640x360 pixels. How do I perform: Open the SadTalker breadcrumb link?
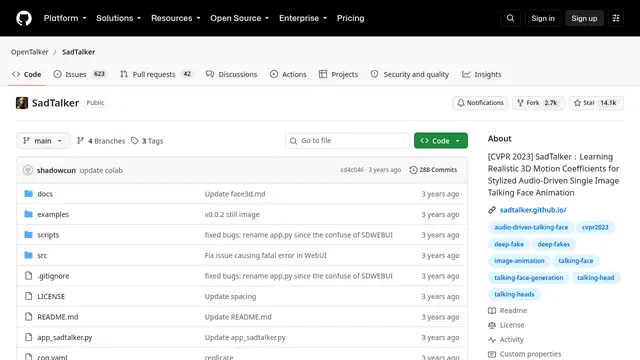(x=78, y=52)
